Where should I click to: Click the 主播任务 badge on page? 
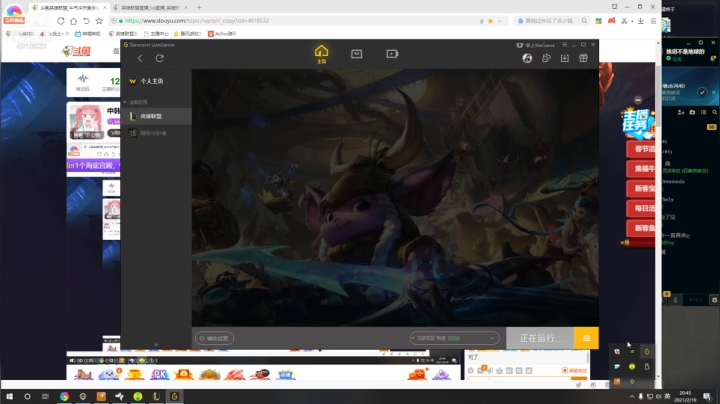click(637, 123)
